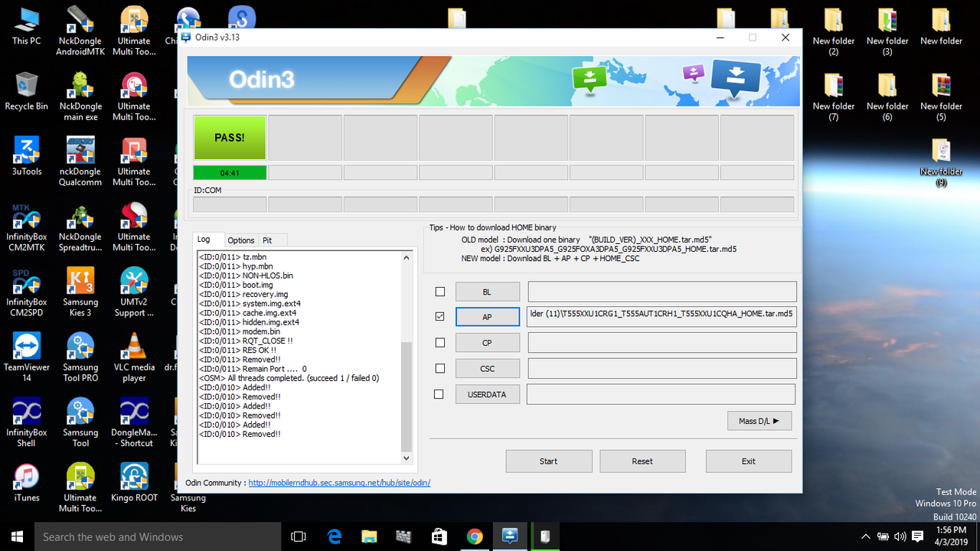Viewport: 980px width, 551px height.
Task: Select TeamViewer 14 desktop icon
Action: (x=26, y=357)
